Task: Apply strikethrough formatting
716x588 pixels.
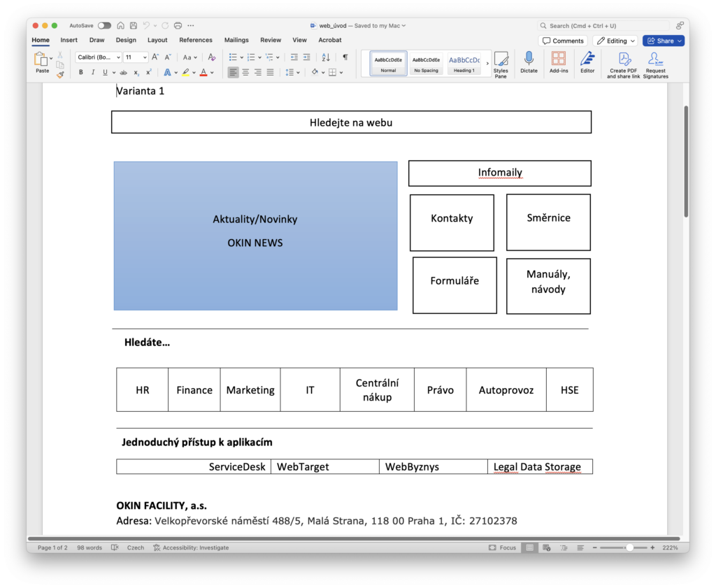Action: (x=123, y=73)
